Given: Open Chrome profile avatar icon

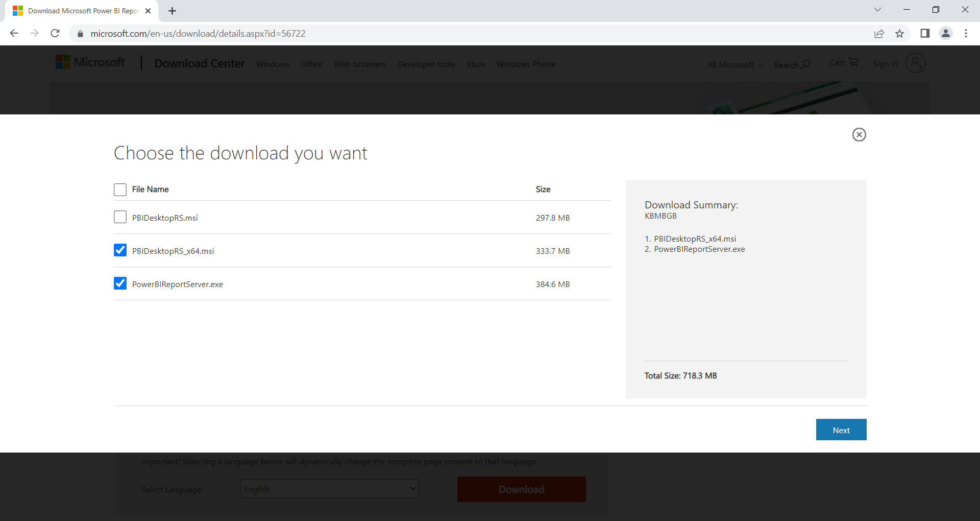Looking at the screenshot, I should point(945,33).
